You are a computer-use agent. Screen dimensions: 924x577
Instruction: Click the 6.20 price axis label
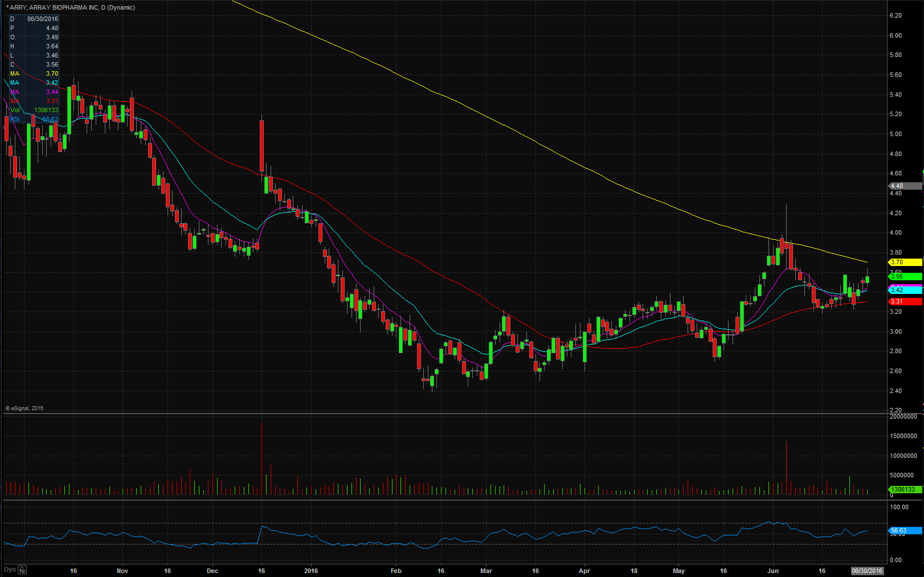(896, 15)
